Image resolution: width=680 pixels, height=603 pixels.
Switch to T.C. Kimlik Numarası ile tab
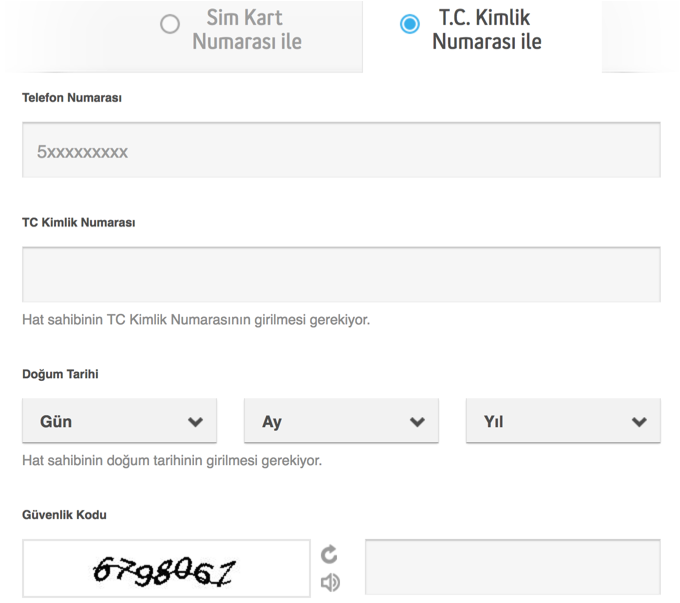[x=482, y=30]
